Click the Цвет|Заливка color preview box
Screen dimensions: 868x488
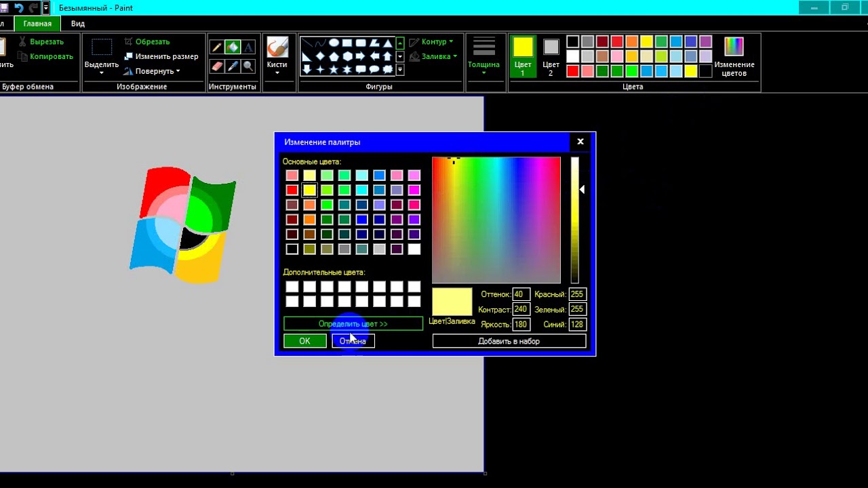(x=452, y=302)
